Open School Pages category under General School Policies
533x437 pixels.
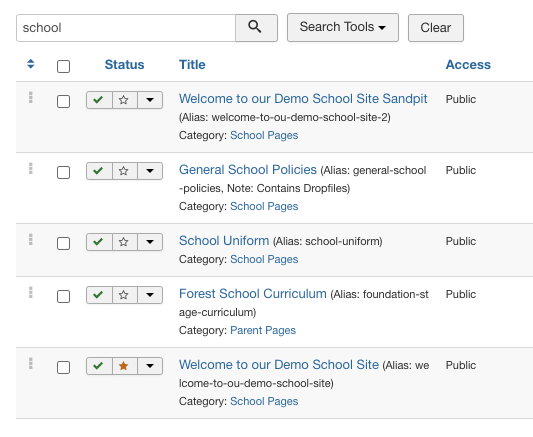[x=264, y=206]
